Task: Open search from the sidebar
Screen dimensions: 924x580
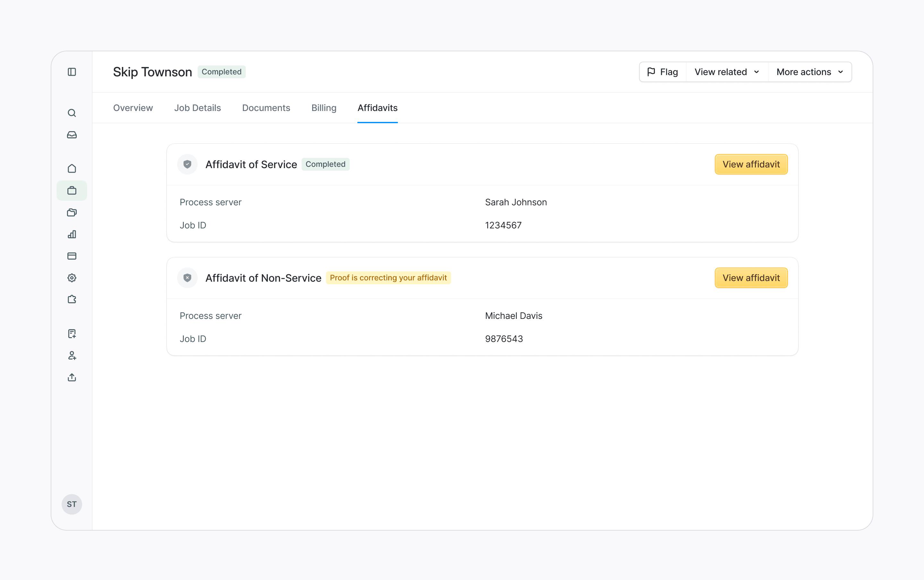Action: tap(72, 113)
